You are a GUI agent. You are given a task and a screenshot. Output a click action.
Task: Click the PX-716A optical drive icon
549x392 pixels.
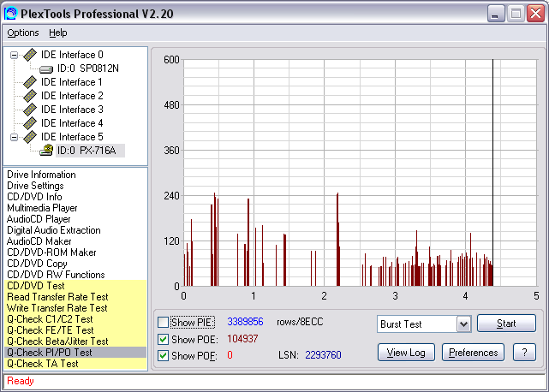46,150
